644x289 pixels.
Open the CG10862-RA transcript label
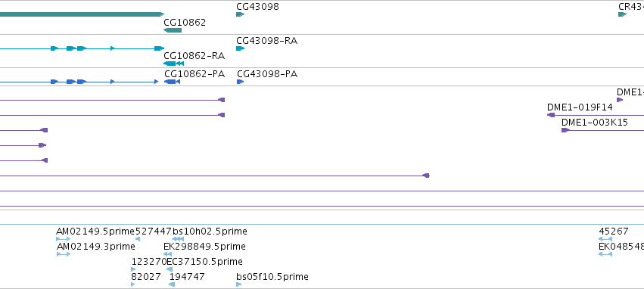point(194,56)
